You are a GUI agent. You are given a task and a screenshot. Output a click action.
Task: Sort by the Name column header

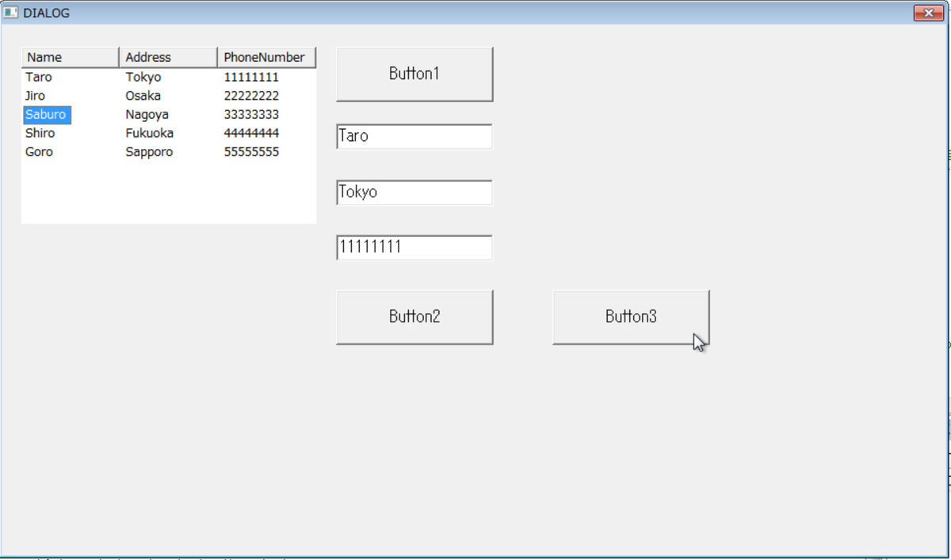click(71, 57)
